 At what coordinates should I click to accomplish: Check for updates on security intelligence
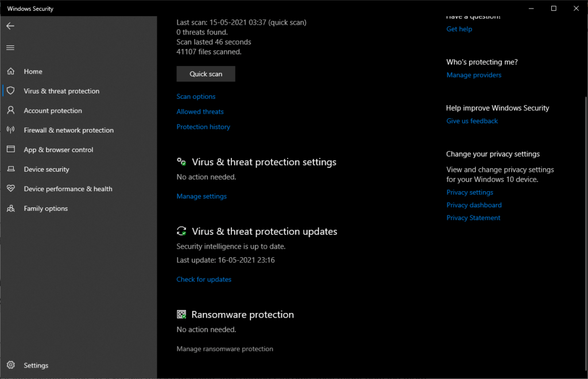coord(204,279)
